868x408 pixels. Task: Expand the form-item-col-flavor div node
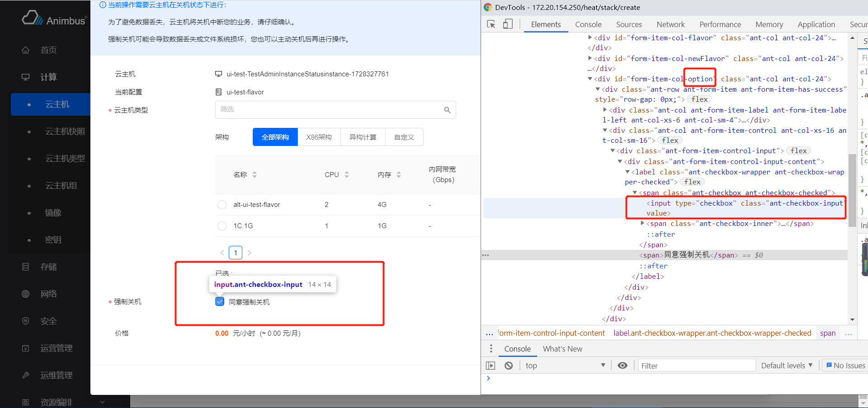click(590, 38)
